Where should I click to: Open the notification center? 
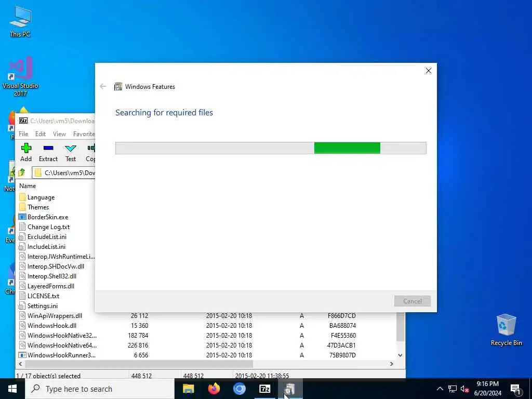pyautogui.click(x=515, y=389)
